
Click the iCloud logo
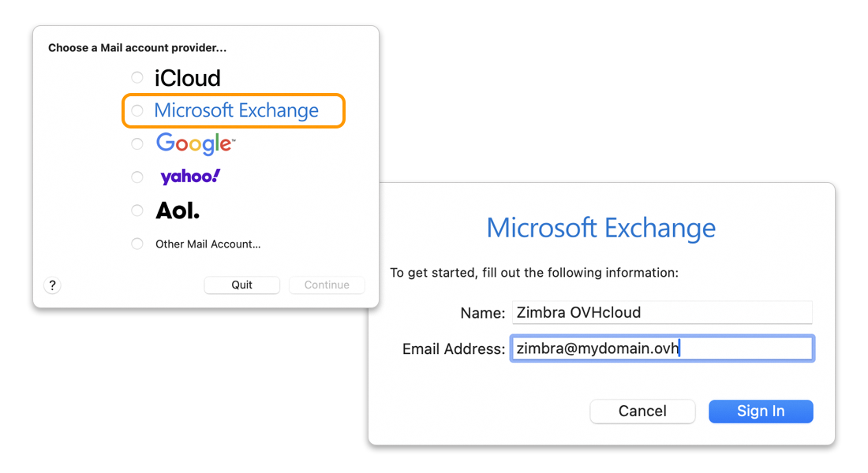(187, 77)
